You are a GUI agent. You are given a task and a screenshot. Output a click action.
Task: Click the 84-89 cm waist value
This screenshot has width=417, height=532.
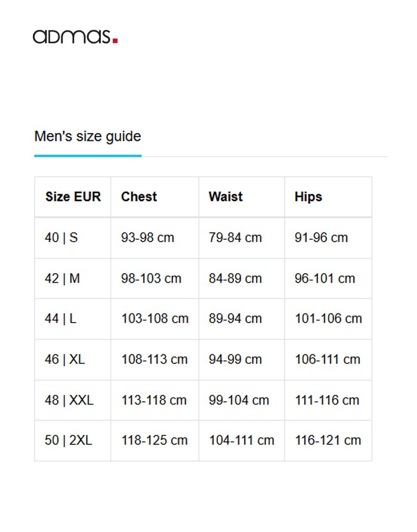click(x=235, y=279)
